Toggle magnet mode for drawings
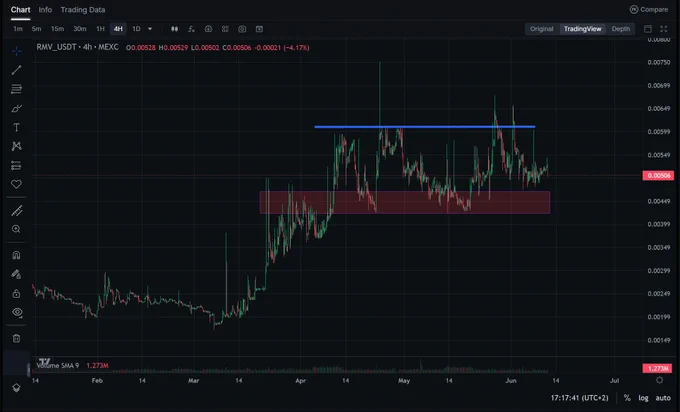The width and height of the screenshot is (680, 412). point(16,255)
